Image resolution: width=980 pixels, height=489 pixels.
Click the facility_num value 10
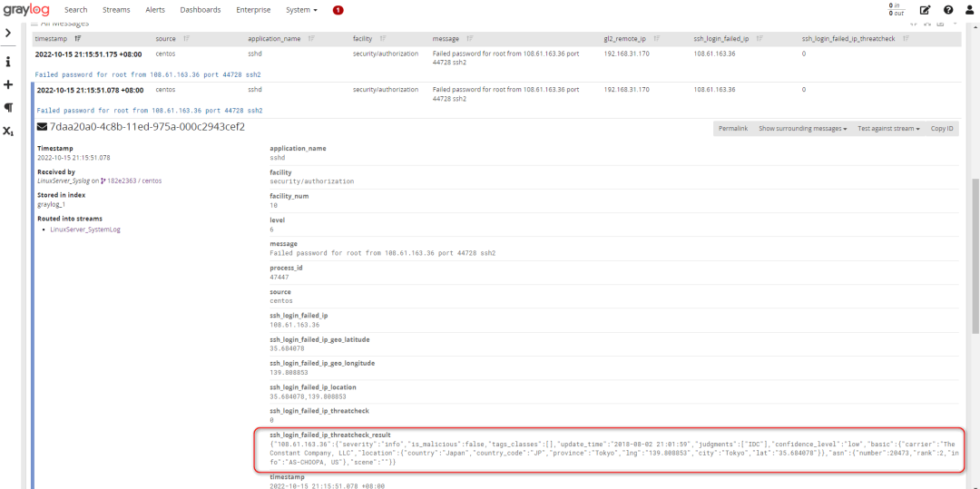click(273, 205)
